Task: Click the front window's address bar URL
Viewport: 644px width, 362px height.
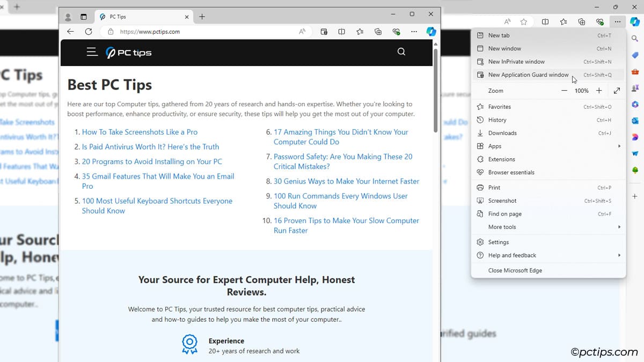Action: pyautogui.click(x=150, y=32)
